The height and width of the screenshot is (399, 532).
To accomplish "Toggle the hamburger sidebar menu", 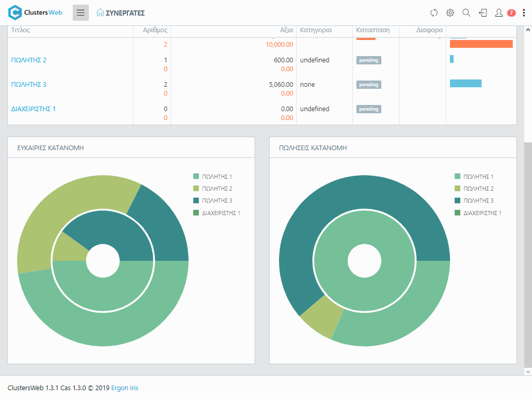I will [x=81, y=13].
